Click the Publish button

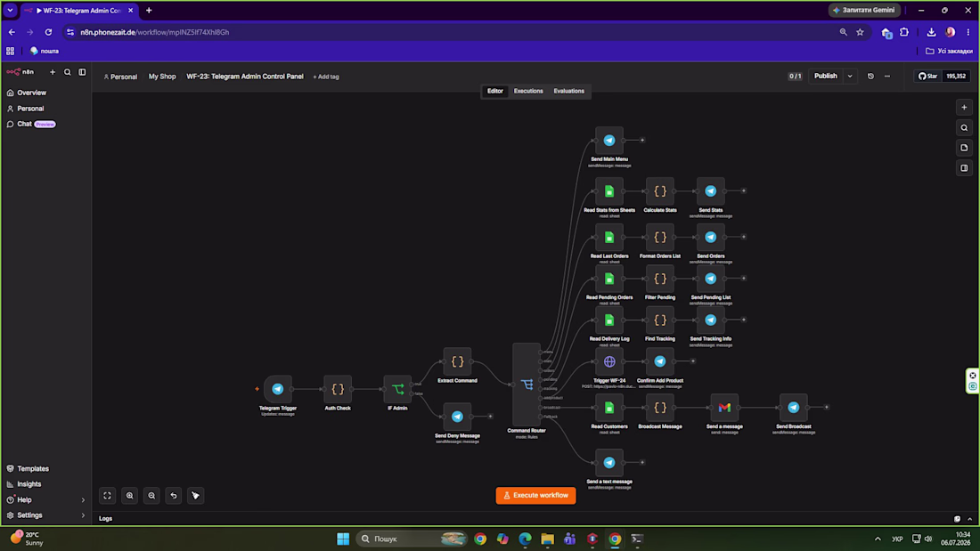(x=825, y=77)
